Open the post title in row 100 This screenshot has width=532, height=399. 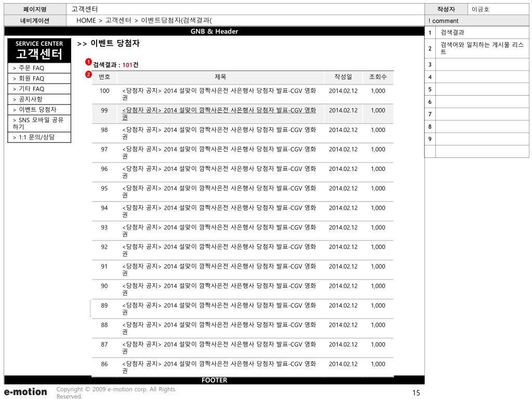(x=219, y=94)
